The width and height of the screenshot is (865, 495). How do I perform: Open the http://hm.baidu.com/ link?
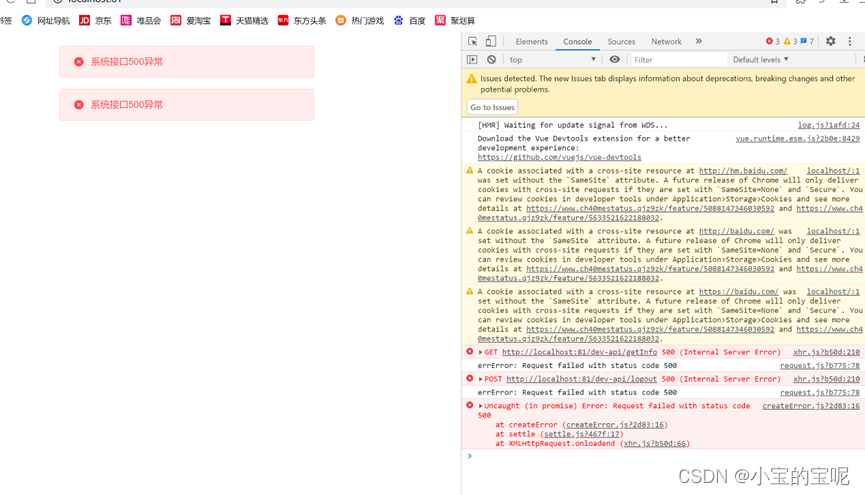743,171
